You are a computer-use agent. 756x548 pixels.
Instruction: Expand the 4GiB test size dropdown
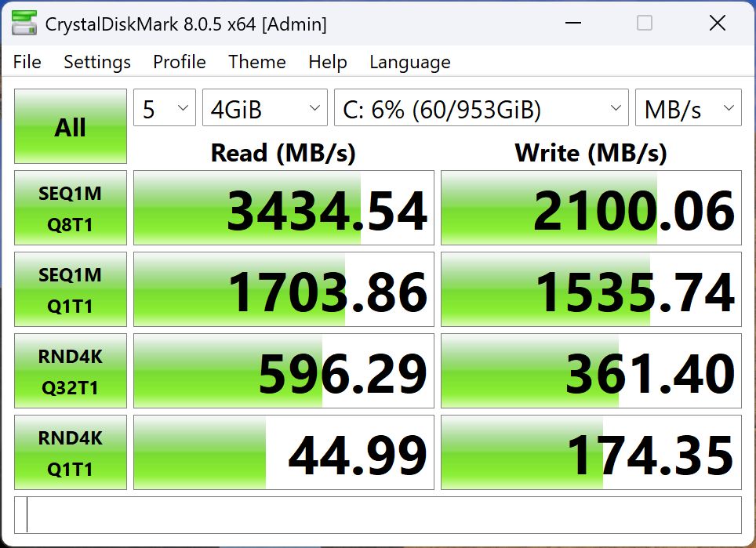pyautogui.click(x=265, y=107)
